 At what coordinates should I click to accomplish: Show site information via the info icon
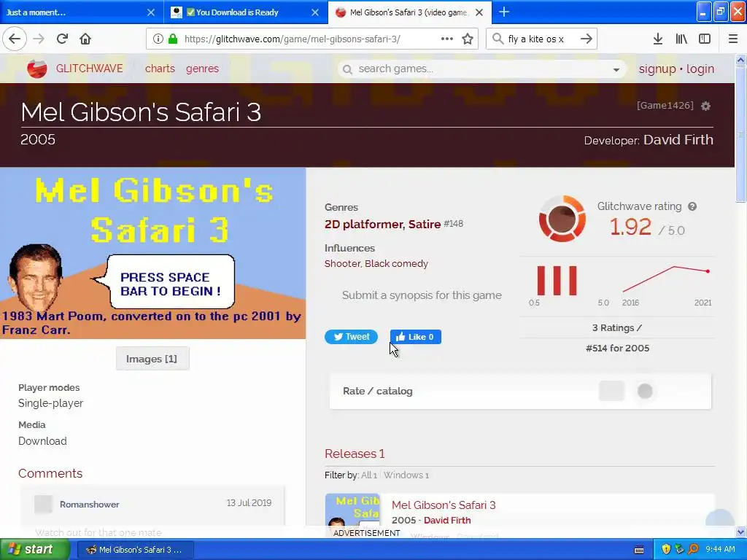click(x=158, y=39)
